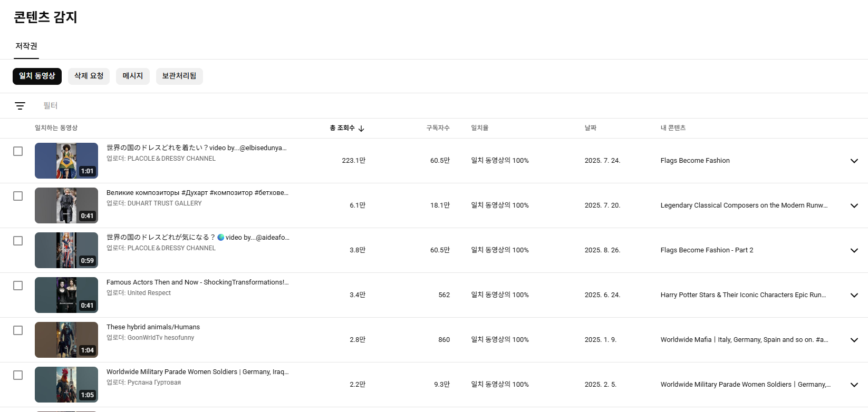868x412 pixels.
Task: Open the filter icon menu
Action: [x=20, y=106]
